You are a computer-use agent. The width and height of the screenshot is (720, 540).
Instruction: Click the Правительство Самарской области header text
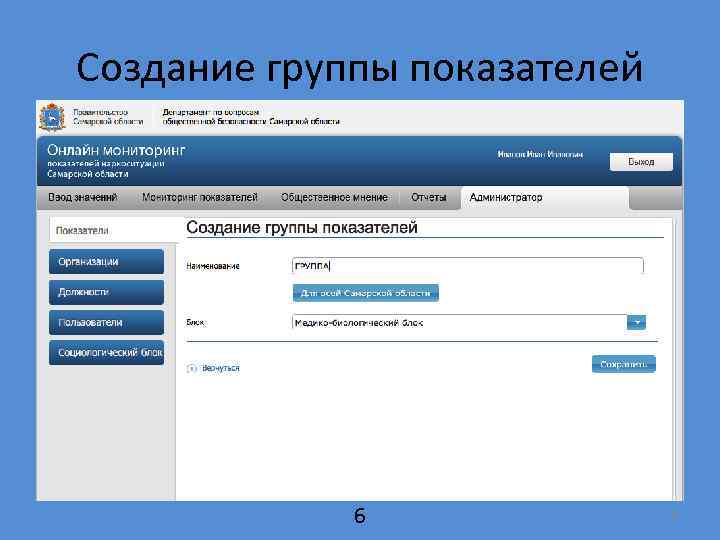tap(108, 117)
